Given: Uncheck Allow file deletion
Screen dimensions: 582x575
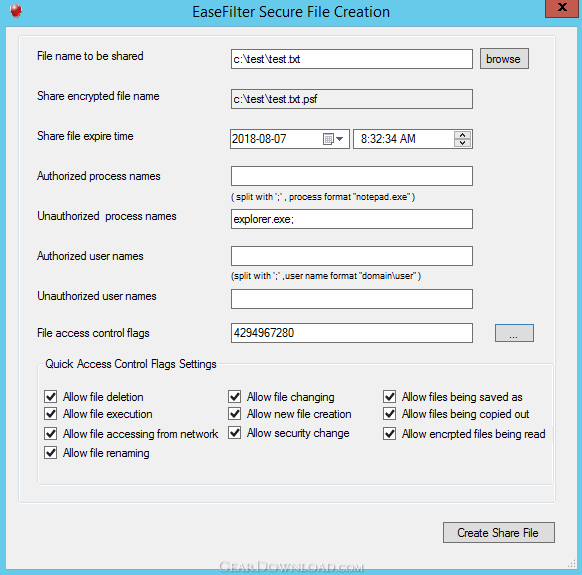Looking at the screenshot, I should tap(50, 396).
